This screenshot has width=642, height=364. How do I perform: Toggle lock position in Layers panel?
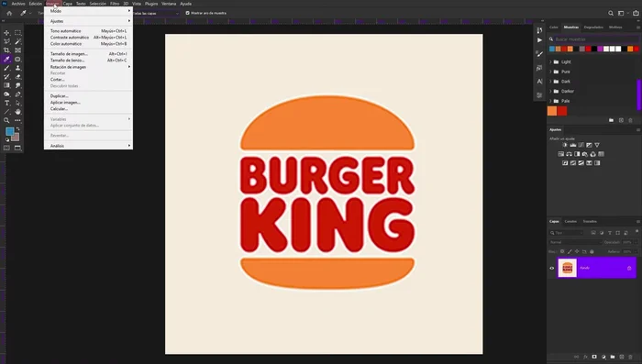pos(577,251)
